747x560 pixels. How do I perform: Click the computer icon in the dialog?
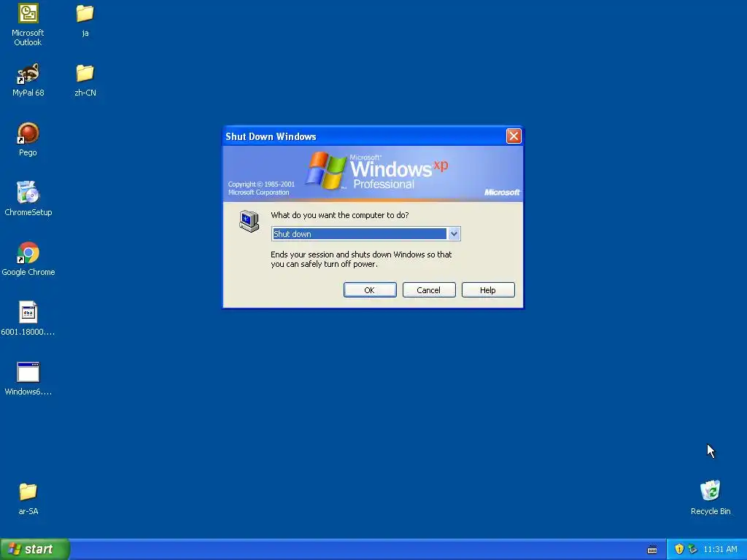point(249,221)
